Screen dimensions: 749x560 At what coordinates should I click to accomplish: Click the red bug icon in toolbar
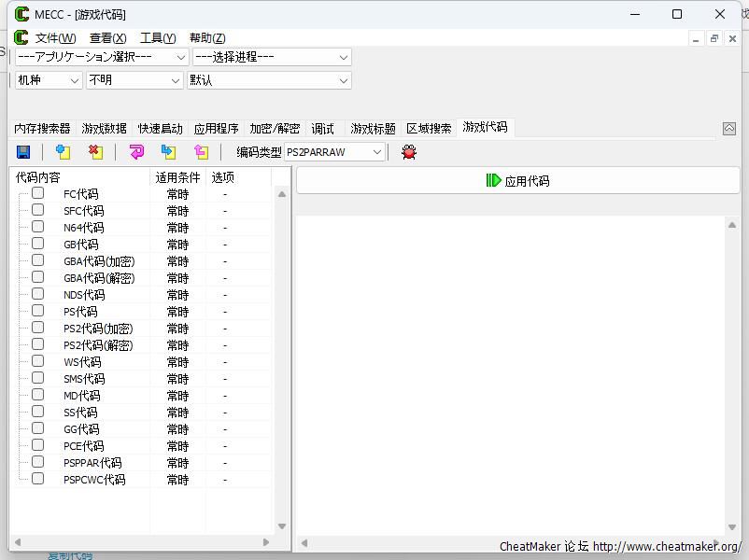408,152
